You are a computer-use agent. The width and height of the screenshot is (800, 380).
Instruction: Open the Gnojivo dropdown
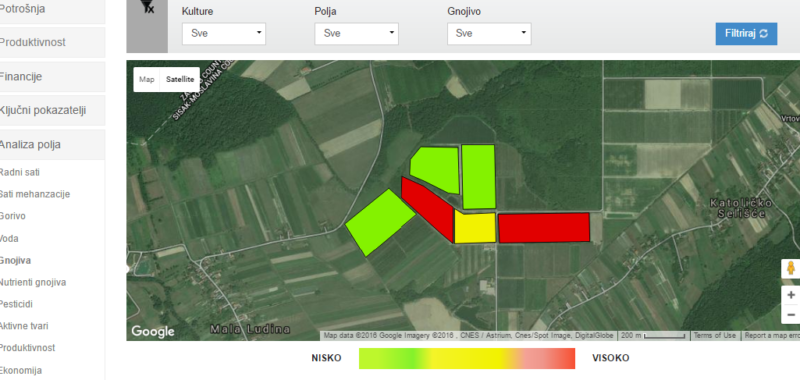point(489,33)
